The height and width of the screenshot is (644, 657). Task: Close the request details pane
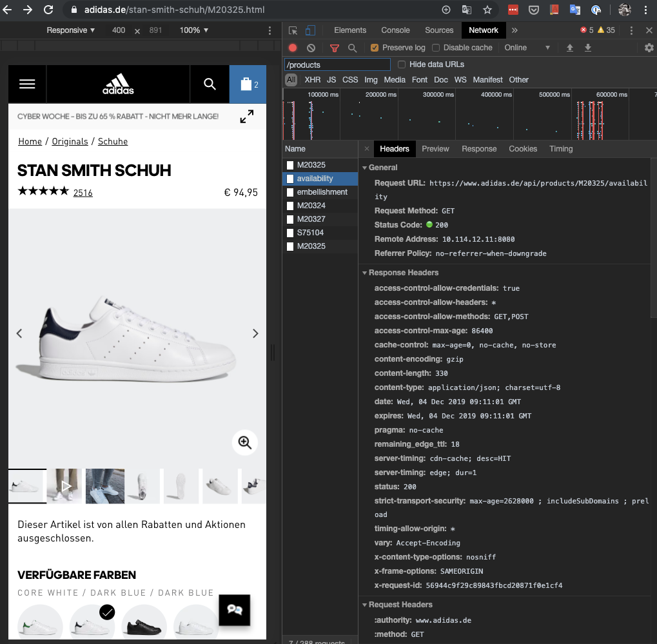367,149
